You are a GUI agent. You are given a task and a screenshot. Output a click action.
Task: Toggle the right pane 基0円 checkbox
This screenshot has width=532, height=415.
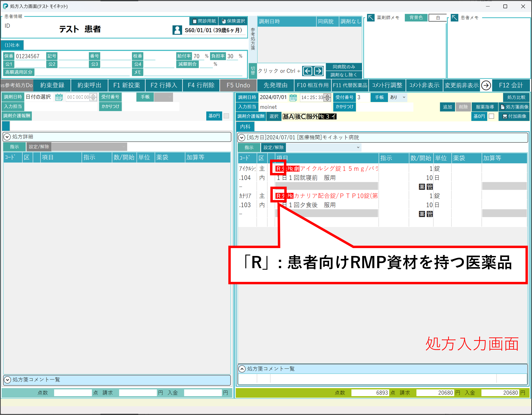(491, 116)
